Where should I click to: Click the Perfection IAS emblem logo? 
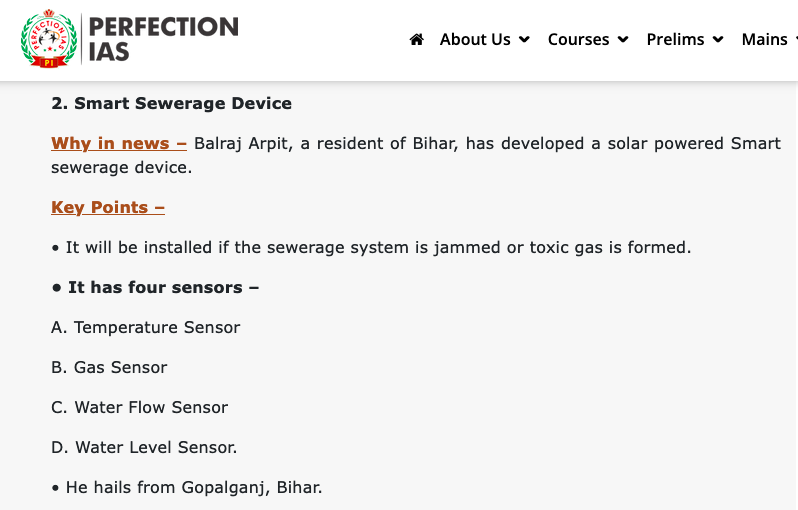pos(49,39)
